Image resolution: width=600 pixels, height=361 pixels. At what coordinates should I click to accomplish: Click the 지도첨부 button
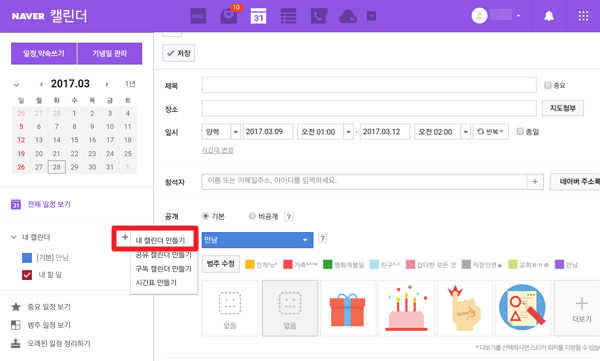[x=563, y=108]
